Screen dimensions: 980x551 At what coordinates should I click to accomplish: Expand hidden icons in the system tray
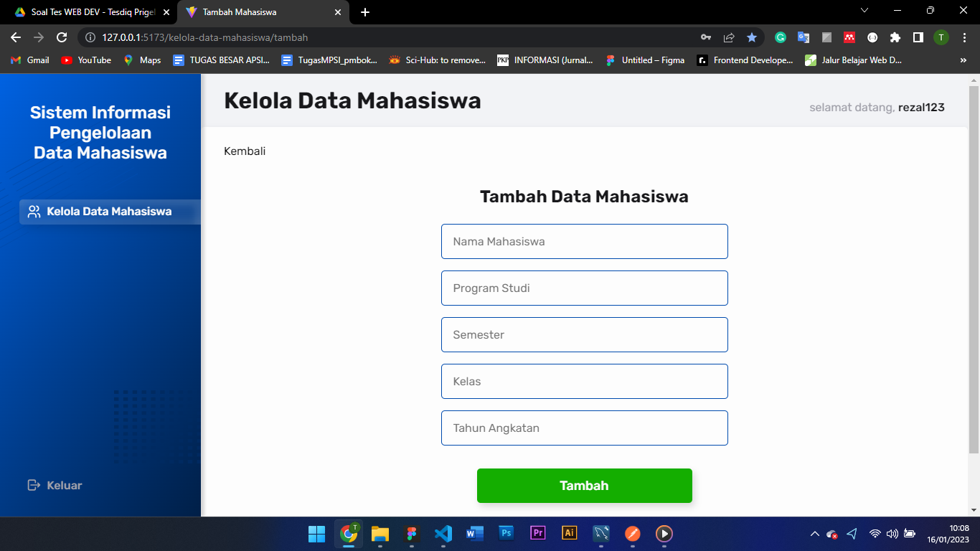[x=814, y=533]
